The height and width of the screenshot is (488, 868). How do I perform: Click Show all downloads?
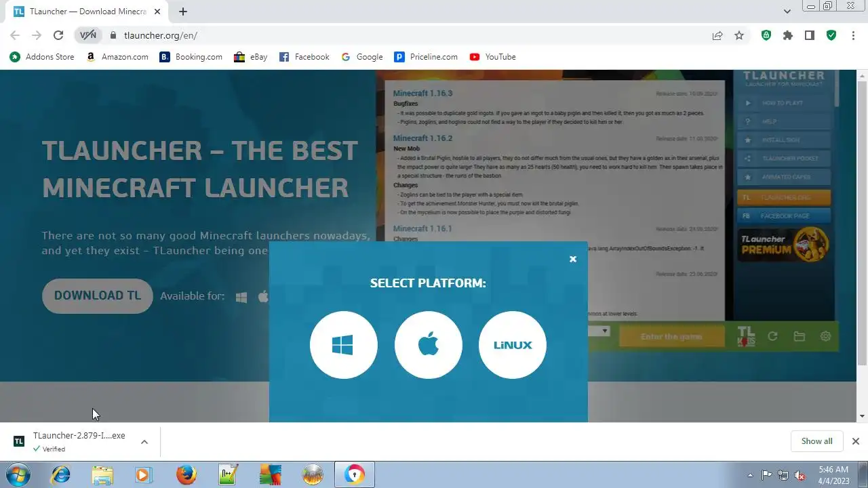(x=816, y=441)
